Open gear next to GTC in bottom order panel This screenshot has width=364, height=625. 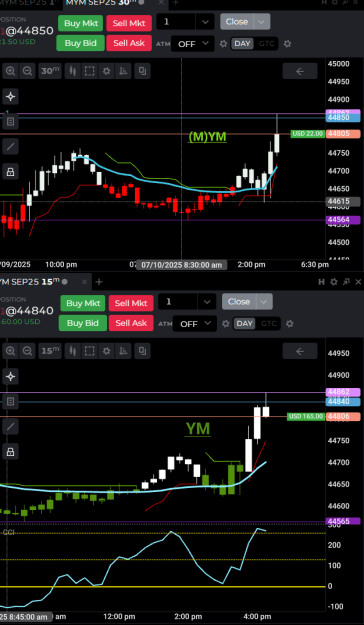290,324
